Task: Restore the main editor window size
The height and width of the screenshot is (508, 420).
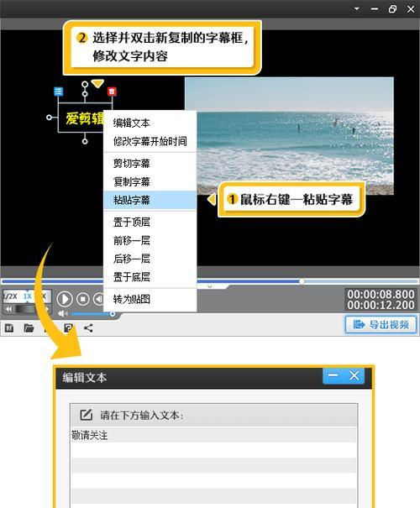Action: click(x=392, y=9)
